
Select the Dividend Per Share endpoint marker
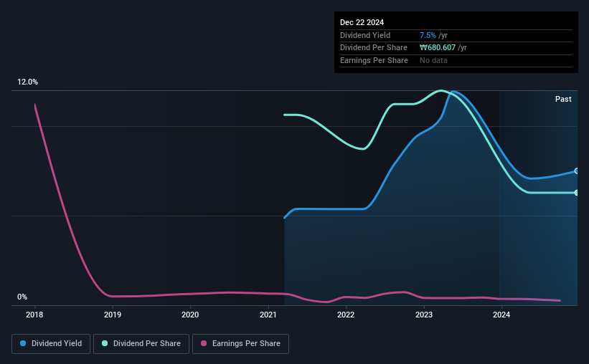click(x=577, y=193)
